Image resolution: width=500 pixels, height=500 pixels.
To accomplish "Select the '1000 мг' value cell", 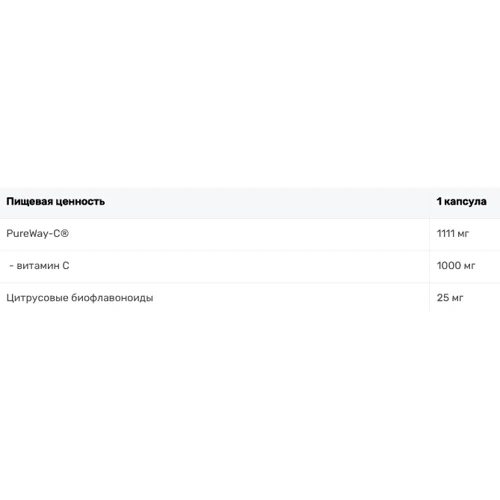I will [465, 266].
